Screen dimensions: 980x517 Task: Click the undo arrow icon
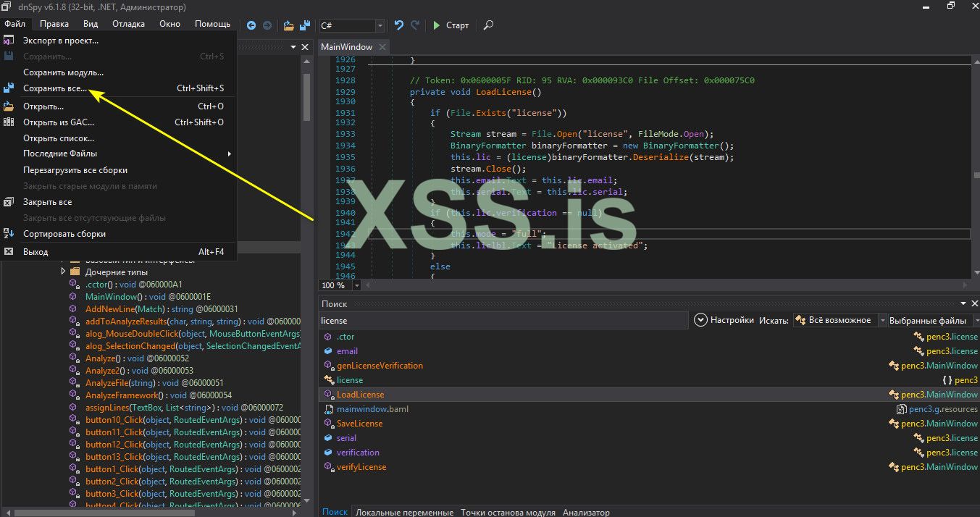399,25
